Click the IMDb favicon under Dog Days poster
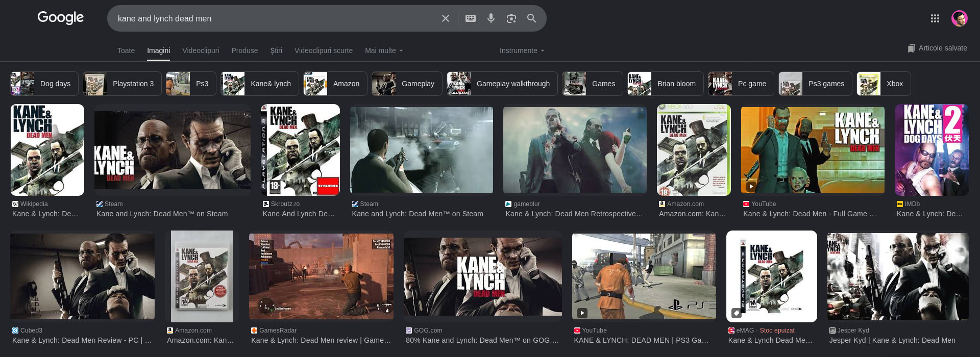 point(900,204)
